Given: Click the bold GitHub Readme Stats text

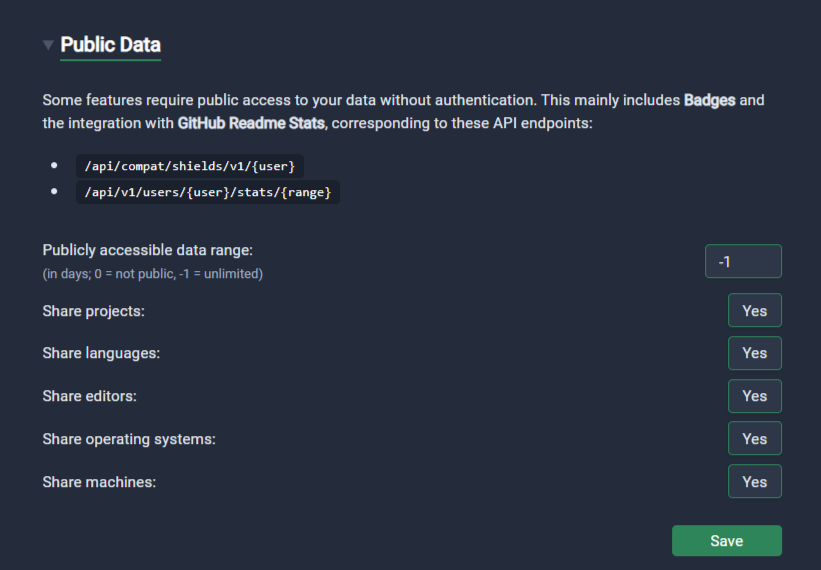Looking at the screenshot, I should (251, 123).
